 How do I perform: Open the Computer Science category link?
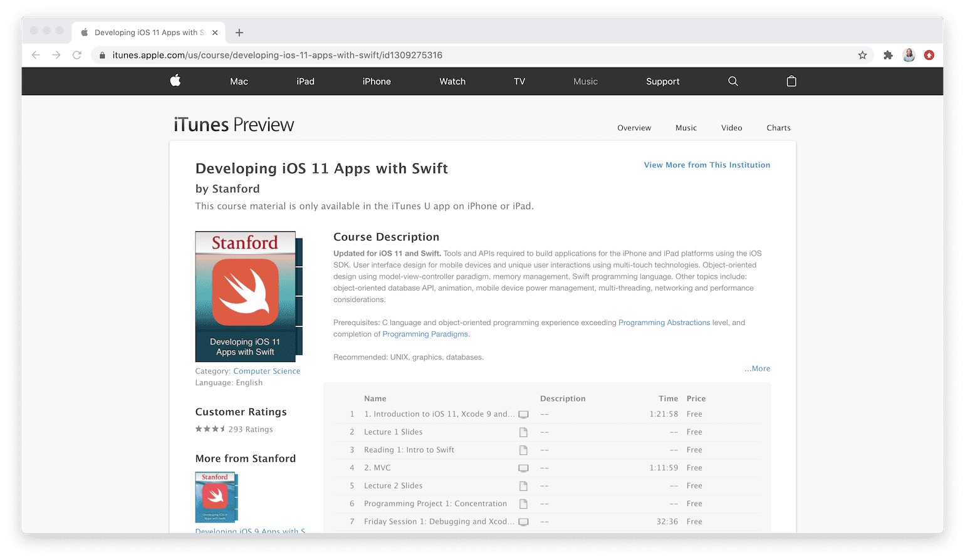(x=266, y=371)
